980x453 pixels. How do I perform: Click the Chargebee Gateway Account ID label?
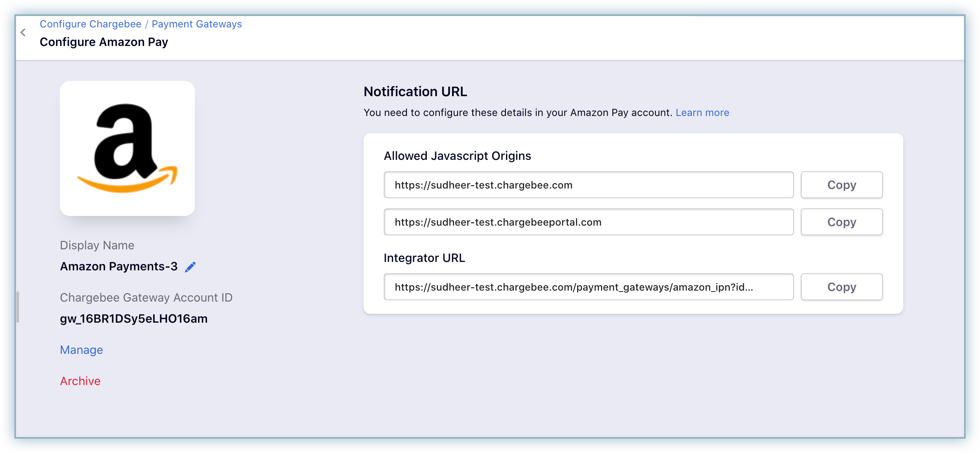coord(146,298)
